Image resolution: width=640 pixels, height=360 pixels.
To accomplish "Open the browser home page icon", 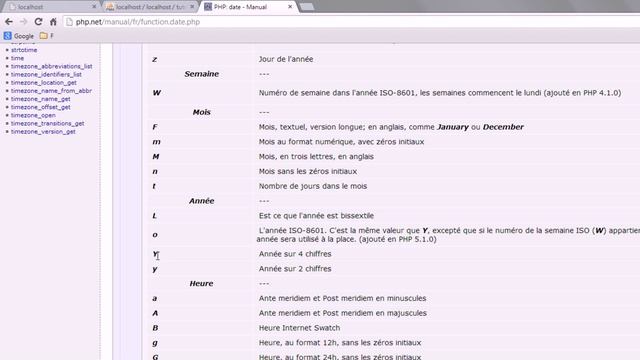I will click(53, 22).
